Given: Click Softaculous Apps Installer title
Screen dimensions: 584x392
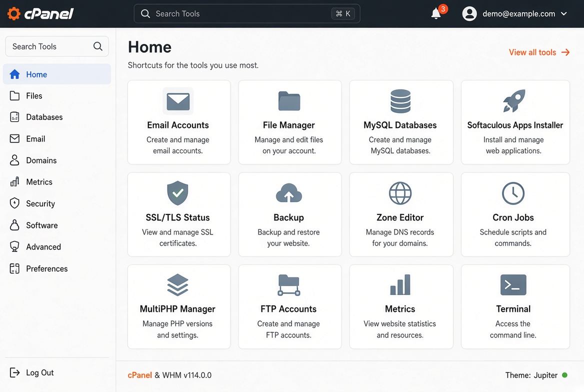Looking at the screenshot, I should [x=515, y=125].
